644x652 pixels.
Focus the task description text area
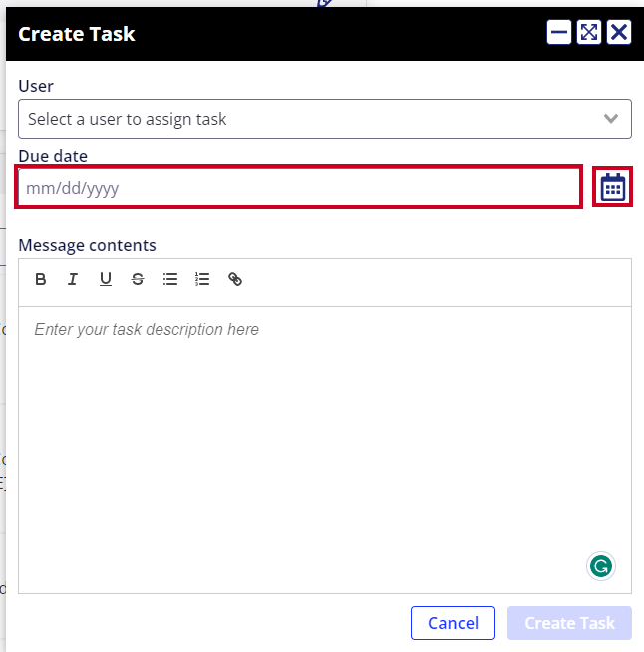pos(325,450)
